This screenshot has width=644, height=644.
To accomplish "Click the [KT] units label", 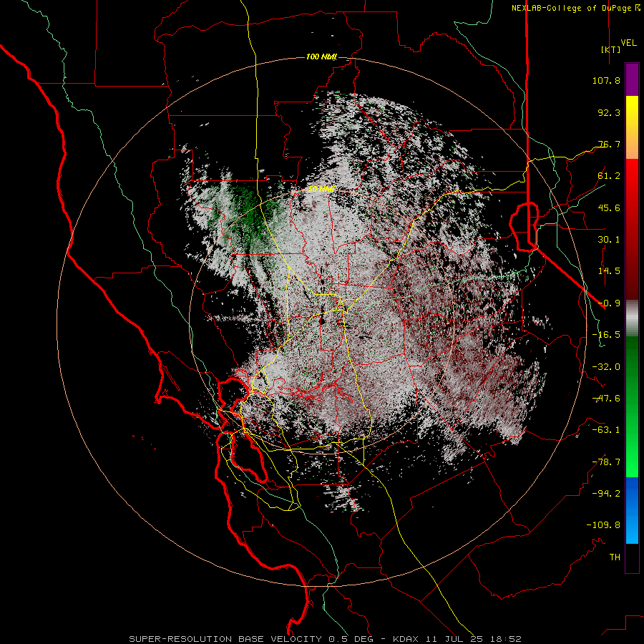I will pyautogui.click(x=610, y=49).
